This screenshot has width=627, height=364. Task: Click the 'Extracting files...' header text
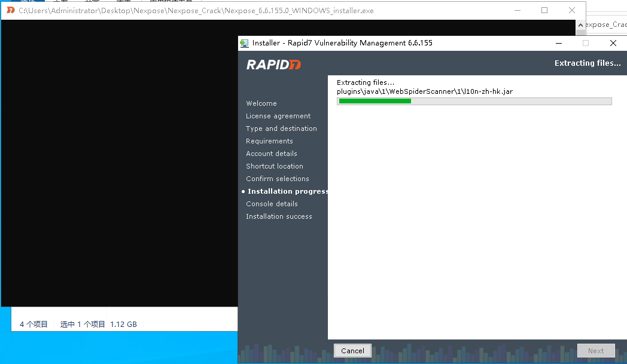tap(588, 63)
